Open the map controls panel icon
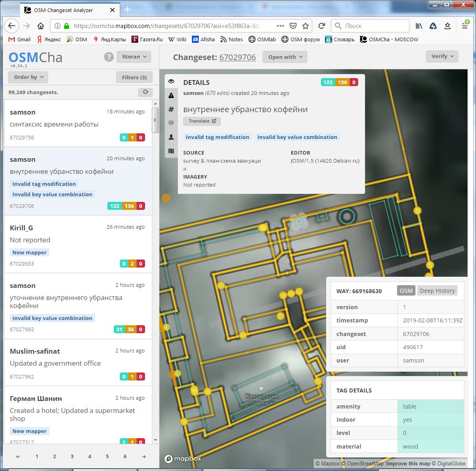Screen dimensions: 476x471 point(171,151)
